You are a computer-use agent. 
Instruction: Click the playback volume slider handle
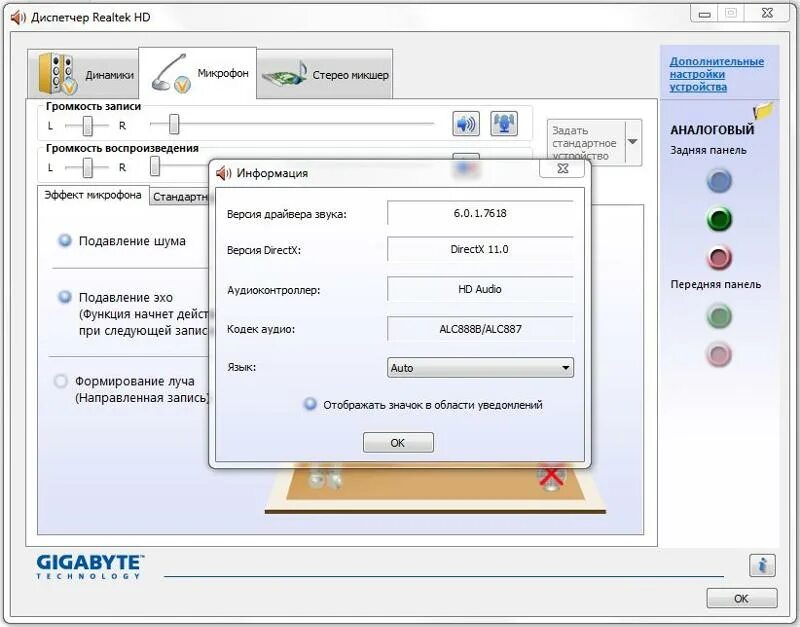(x=155, y=166)
